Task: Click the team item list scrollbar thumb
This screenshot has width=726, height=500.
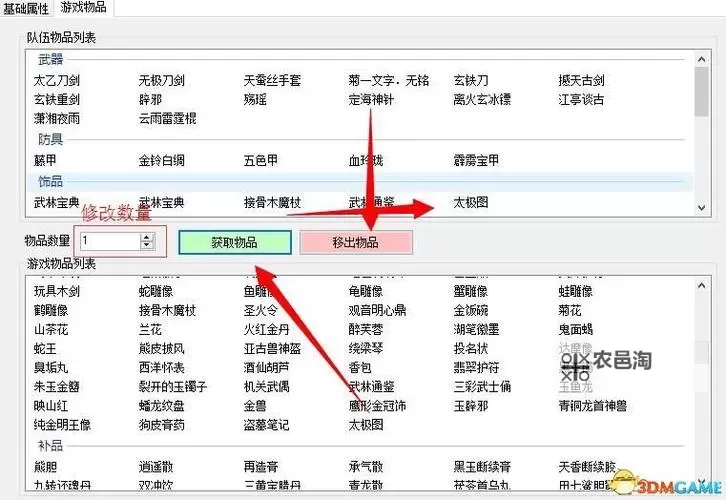Action: click(701, 91)
